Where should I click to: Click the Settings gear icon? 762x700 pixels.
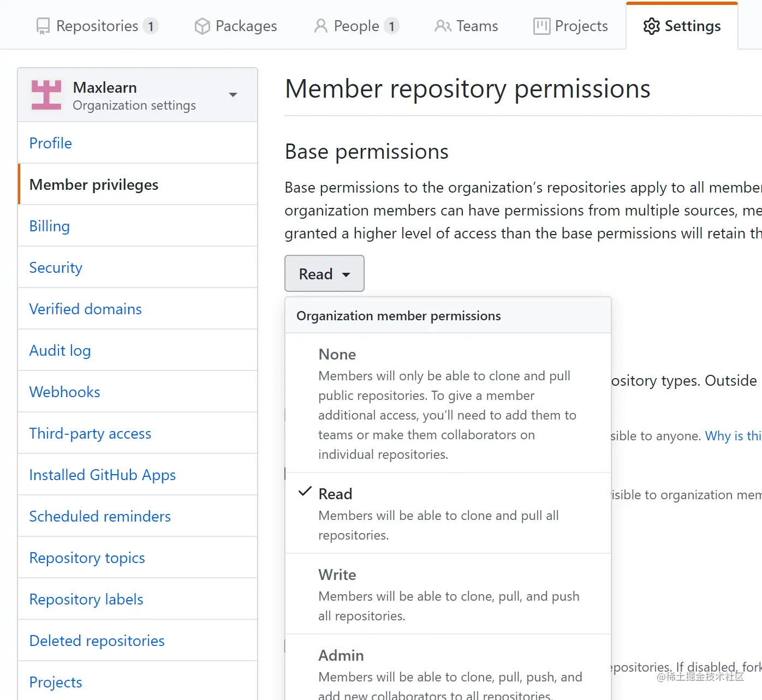coord(651,26)
